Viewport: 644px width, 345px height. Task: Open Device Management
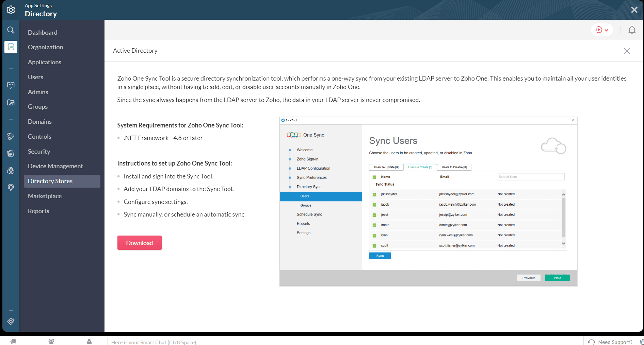coord(55,166)
